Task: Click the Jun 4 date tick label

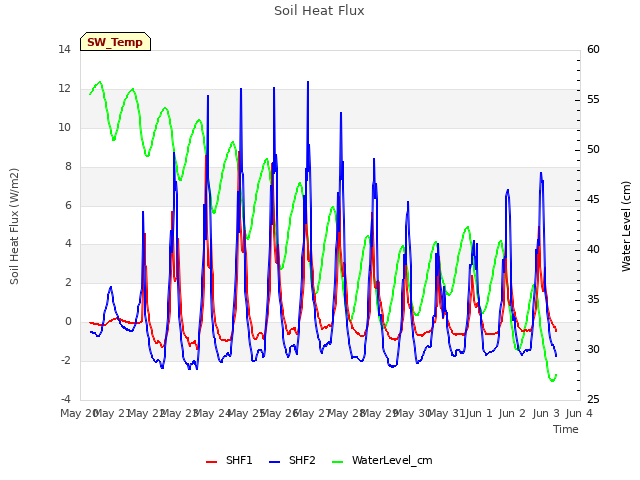Action: coord(579,413)
